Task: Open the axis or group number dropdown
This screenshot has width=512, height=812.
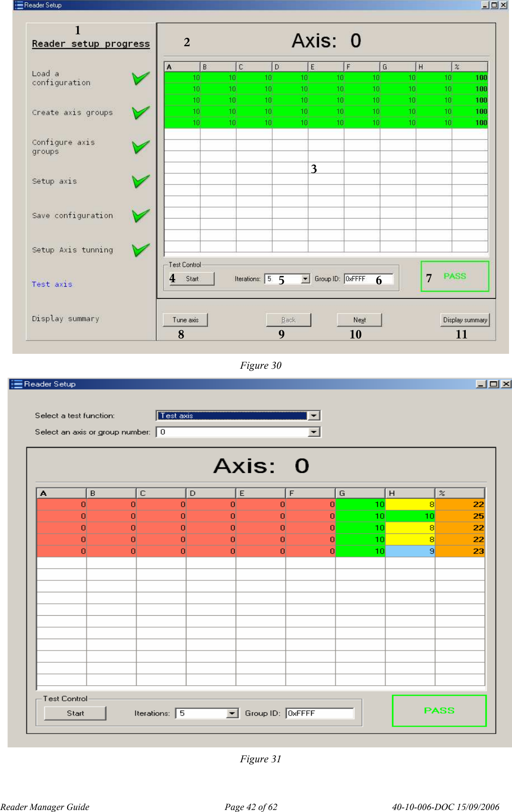Action: 314,432
